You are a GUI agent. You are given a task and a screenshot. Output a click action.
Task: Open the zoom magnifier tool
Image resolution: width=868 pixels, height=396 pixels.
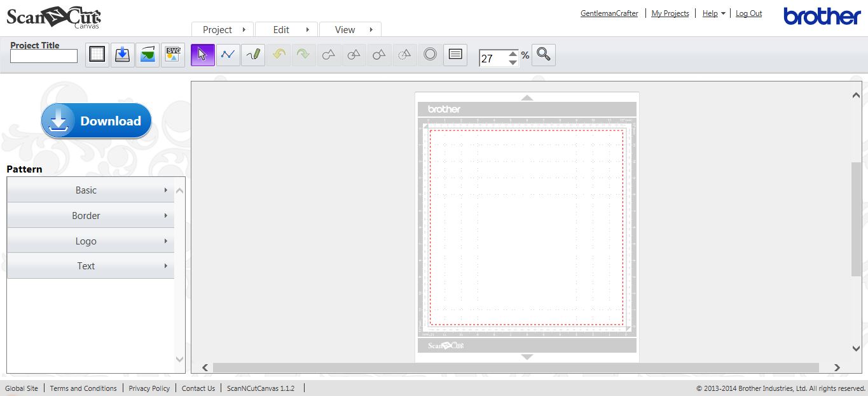[x=543, y=55]
